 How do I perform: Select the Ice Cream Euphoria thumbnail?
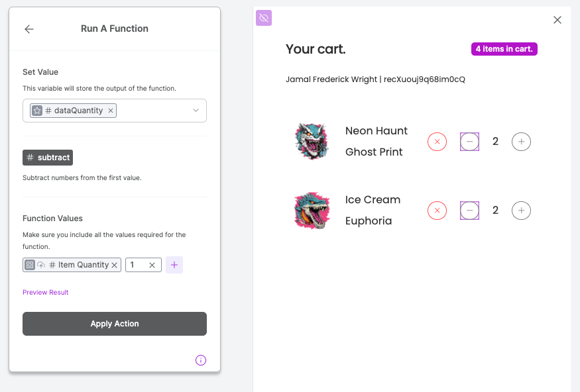[312, 211]
